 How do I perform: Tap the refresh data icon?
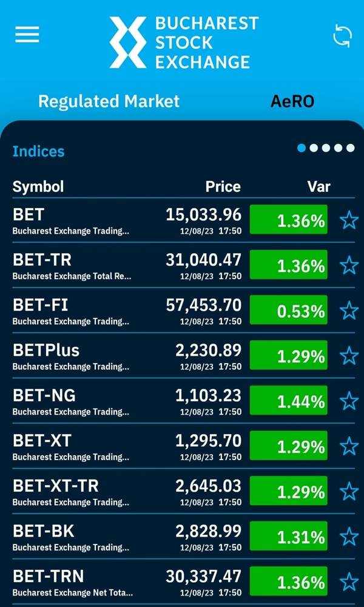pos(343,36)
